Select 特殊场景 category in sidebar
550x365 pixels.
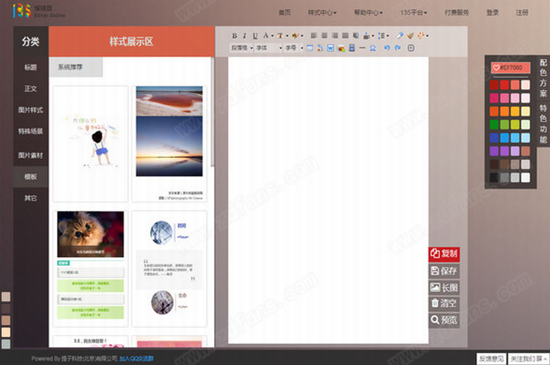point(31,131)
